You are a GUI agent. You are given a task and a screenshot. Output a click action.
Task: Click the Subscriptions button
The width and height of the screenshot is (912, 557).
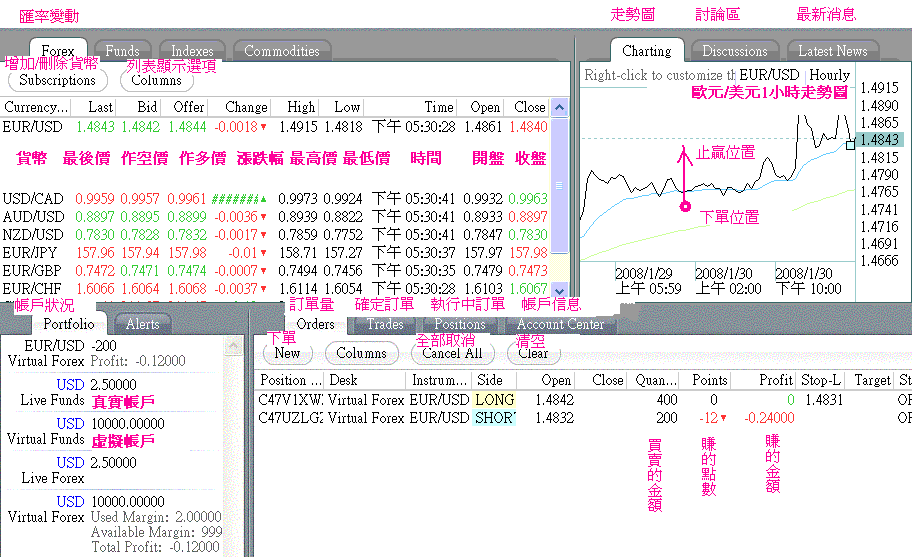[x=58, y=80]
